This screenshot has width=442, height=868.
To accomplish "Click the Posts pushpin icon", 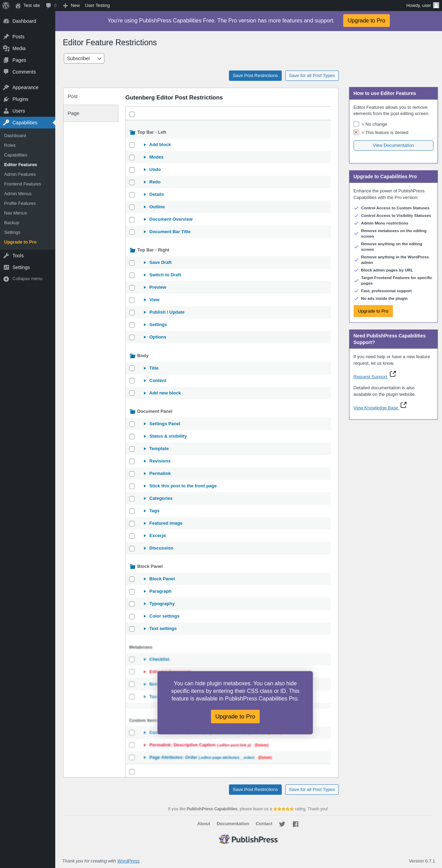I will (6, 37).
